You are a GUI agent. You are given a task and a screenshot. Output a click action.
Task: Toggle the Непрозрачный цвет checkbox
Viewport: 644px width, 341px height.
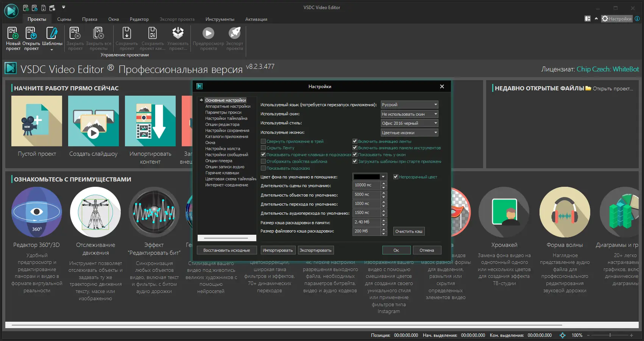396,177
